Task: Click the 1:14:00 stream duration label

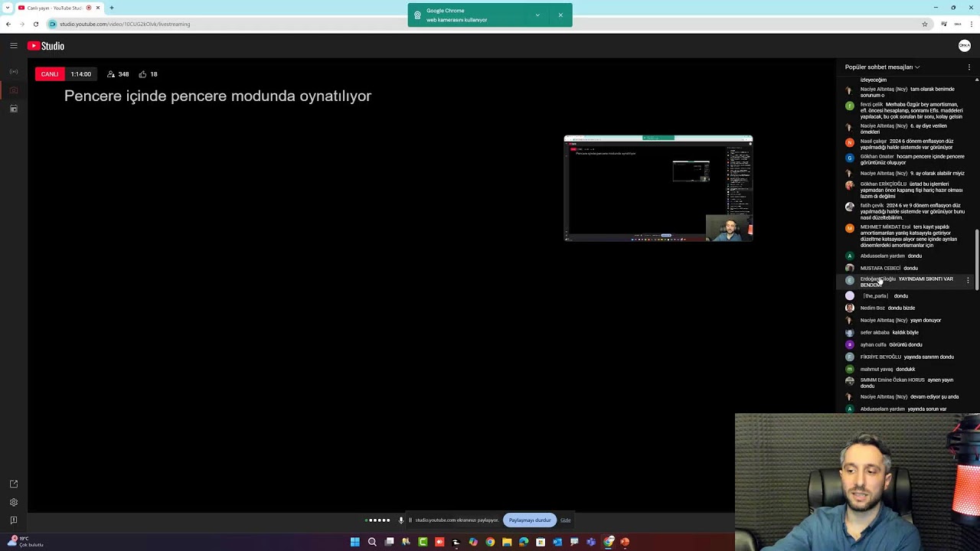Action: pyautogui.click(x=81, y=74)
